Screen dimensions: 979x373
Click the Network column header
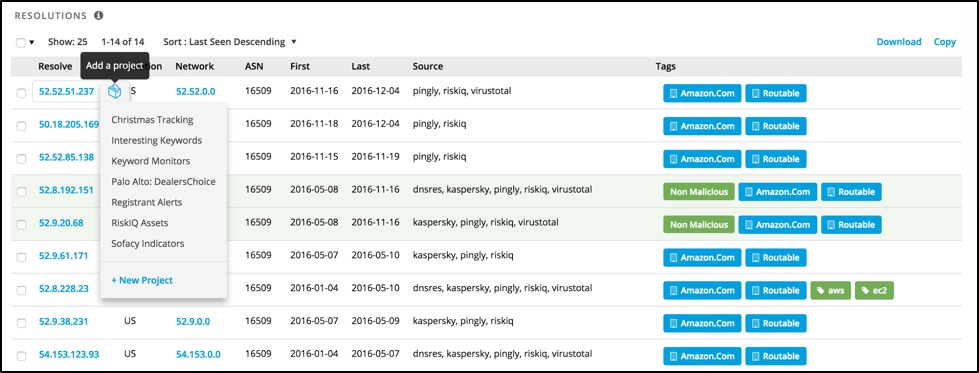195,66
